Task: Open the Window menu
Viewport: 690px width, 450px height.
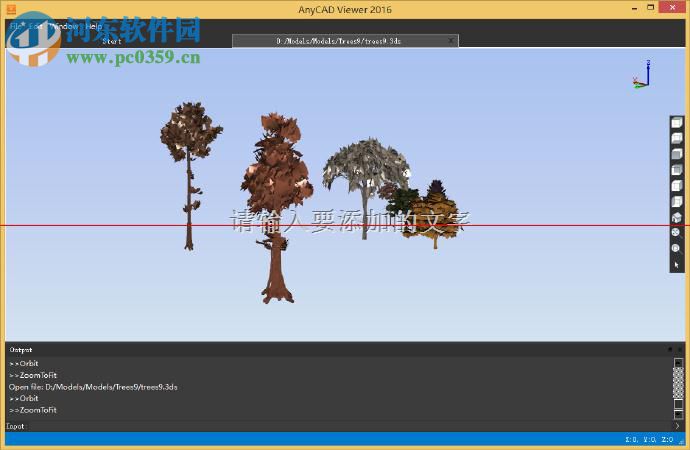Action: pos(64,26)
